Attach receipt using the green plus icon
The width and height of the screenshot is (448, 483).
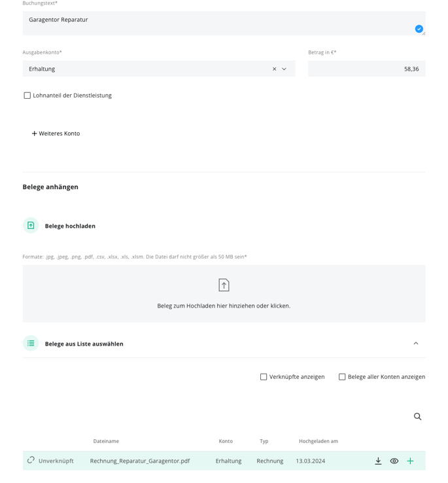point(410,461)
